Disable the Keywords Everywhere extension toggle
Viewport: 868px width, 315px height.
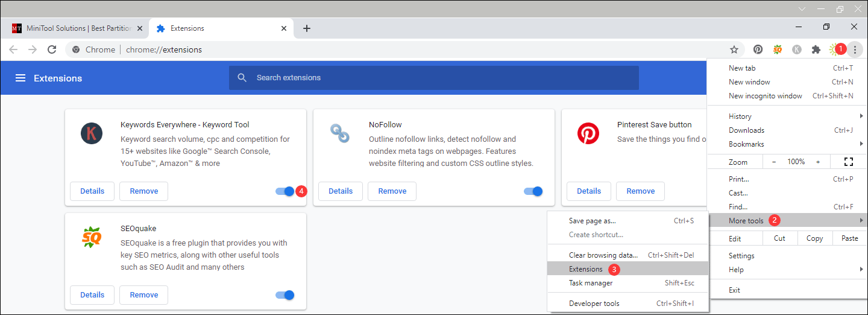tap(285, 191)
